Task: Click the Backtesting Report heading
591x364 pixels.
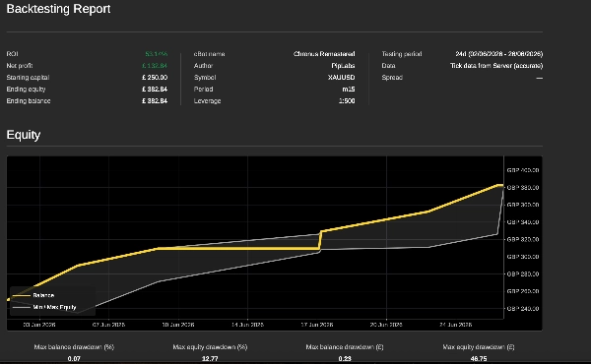Action: pyautogui.click(x=58, y=9)
